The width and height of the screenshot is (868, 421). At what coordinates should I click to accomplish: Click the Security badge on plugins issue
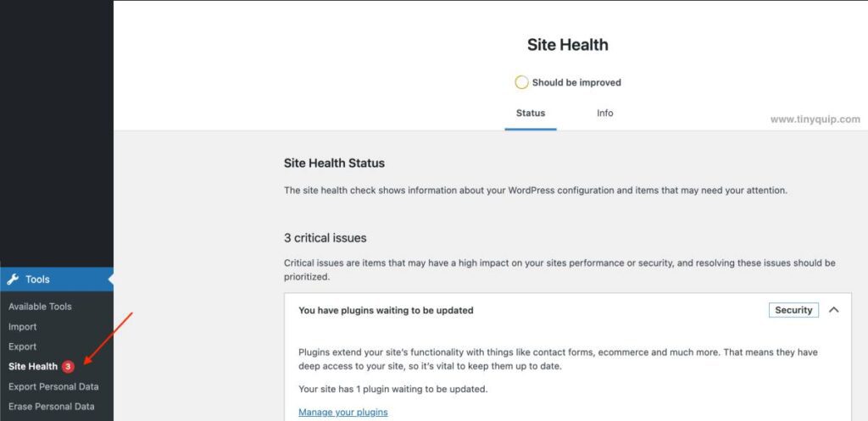[793, 310]
